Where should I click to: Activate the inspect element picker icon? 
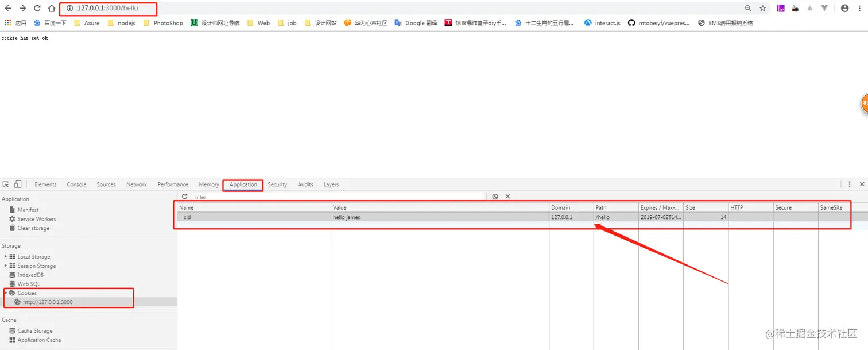point(6,184)
